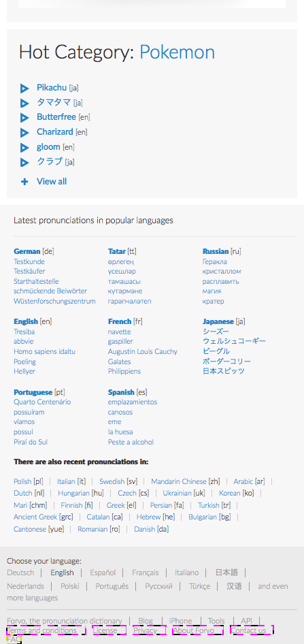
Task: Open the Terms and conditions page
Action: point(42,630)
